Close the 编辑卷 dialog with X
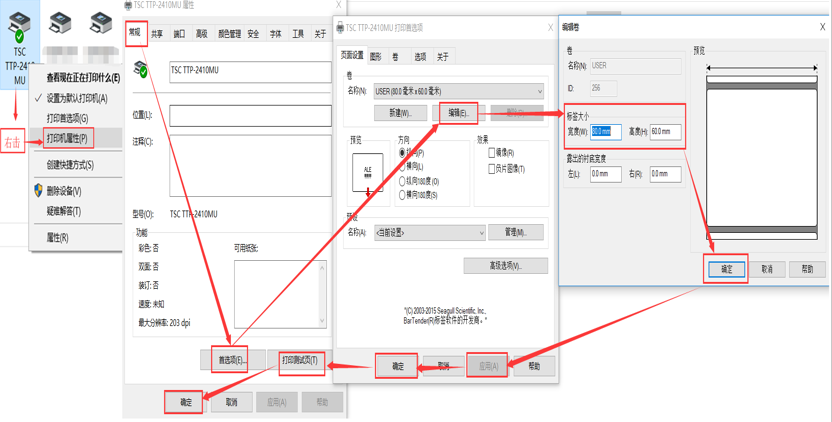 click(x=822, y=27)
